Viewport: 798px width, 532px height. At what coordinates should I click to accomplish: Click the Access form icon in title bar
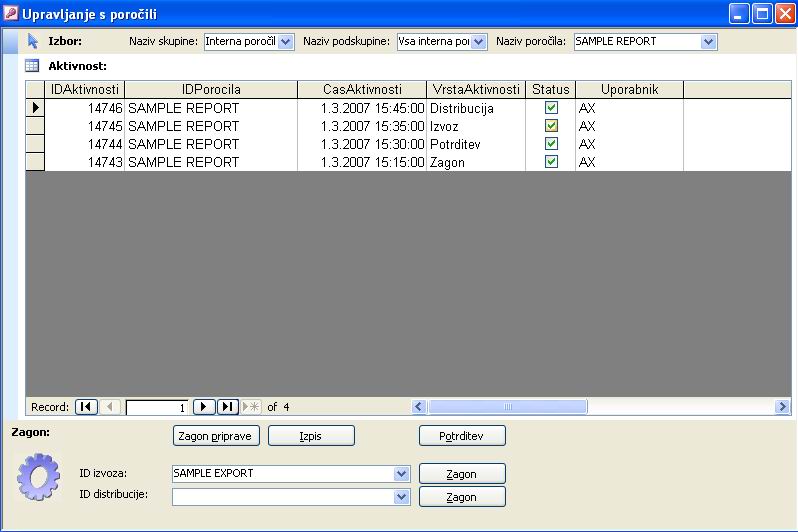point(11,14)
